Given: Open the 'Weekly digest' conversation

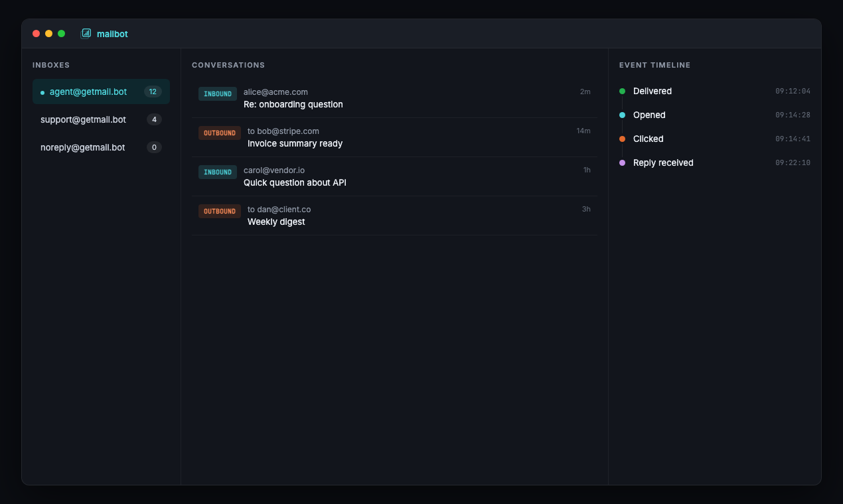Looking at the screenshot, I should click(276, 222).
